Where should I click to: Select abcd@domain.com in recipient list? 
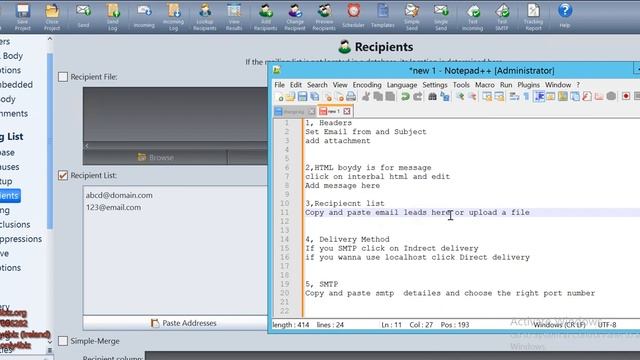point(119,195)
